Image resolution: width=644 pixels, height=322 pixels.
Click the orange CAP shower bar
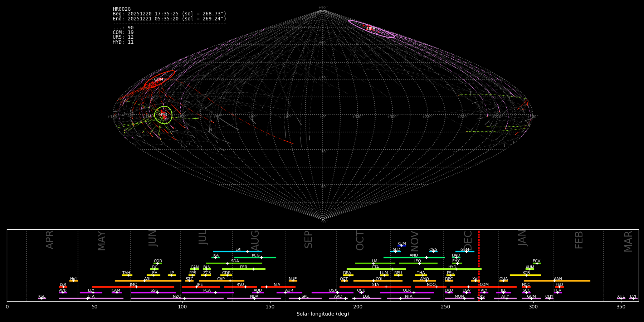pyautogui.click(x=222, y=281)
